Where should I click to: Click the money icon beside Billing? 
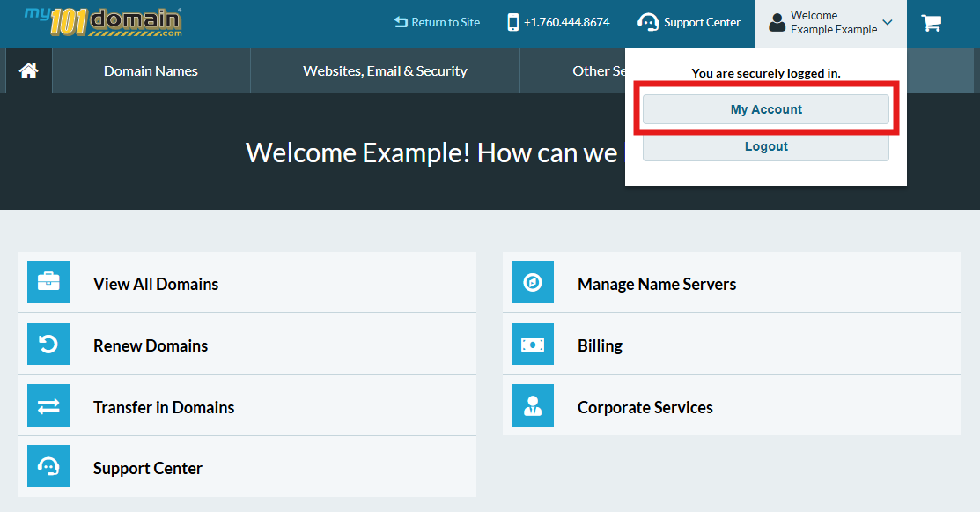(533, 343)
